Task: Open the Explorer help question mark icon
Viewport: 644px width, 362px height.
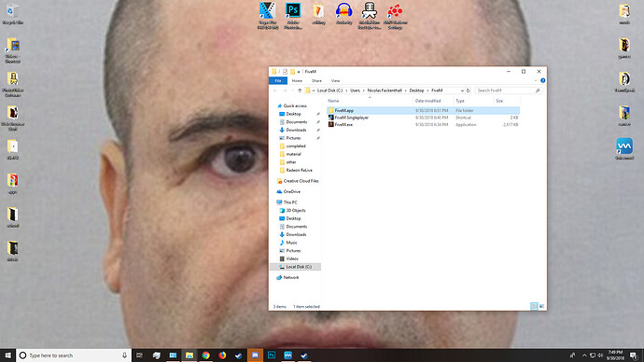Action: (x=542, y=80)
